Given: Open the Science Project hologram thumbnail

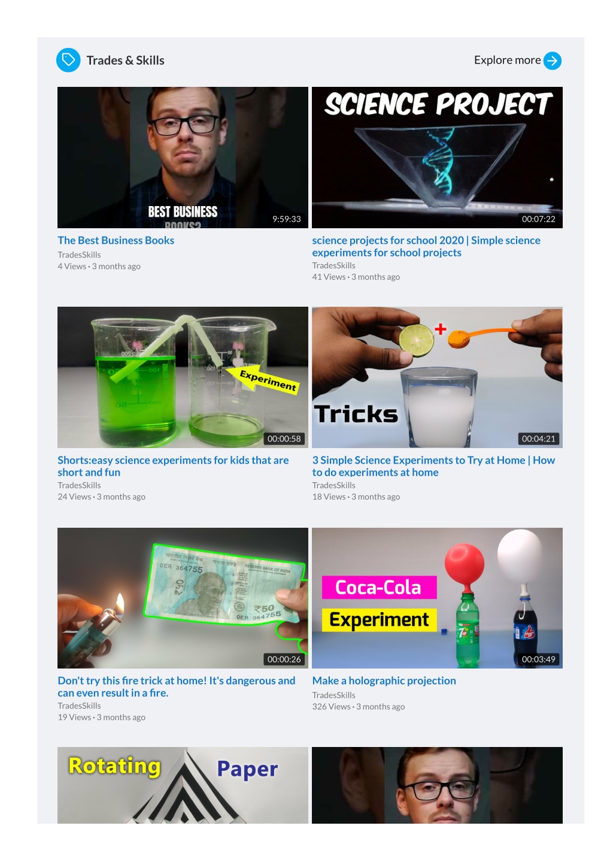Looking at the screenshot, I should 437,158.
